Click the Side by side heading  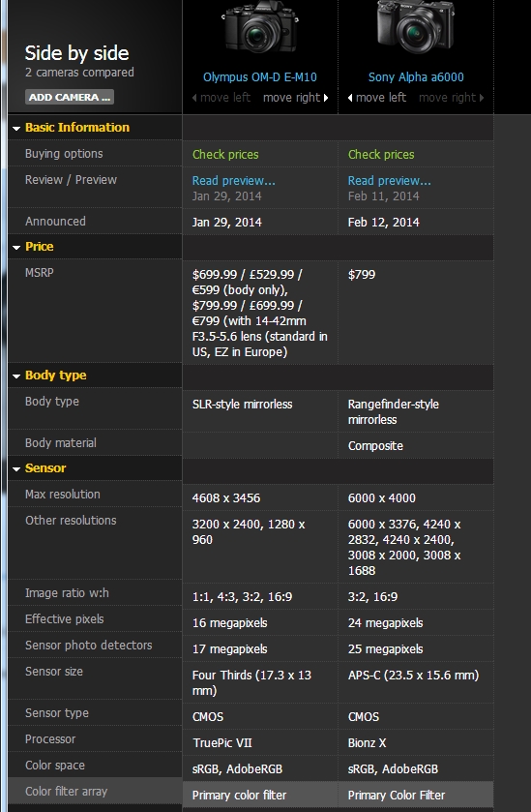click(x=77, y=53)
